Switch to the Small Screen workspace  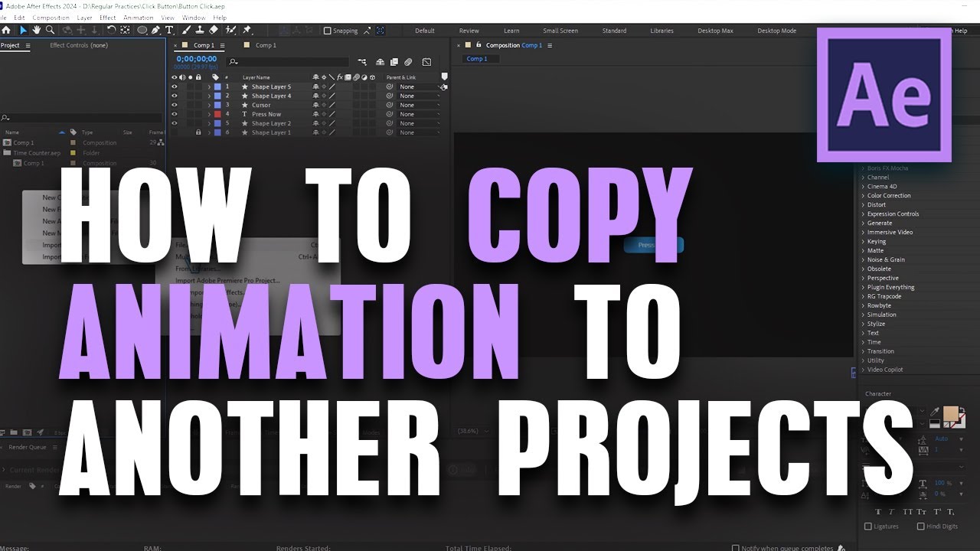tap(560, 31)
